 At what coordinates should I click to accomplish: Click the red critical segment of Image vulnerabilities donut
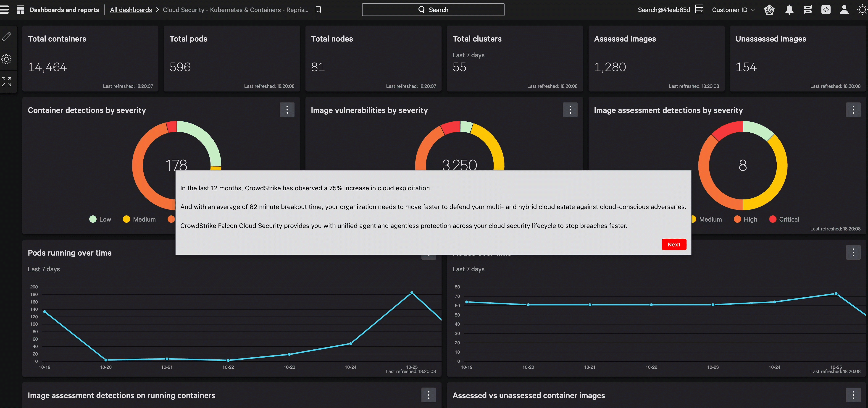coord(452,127)
